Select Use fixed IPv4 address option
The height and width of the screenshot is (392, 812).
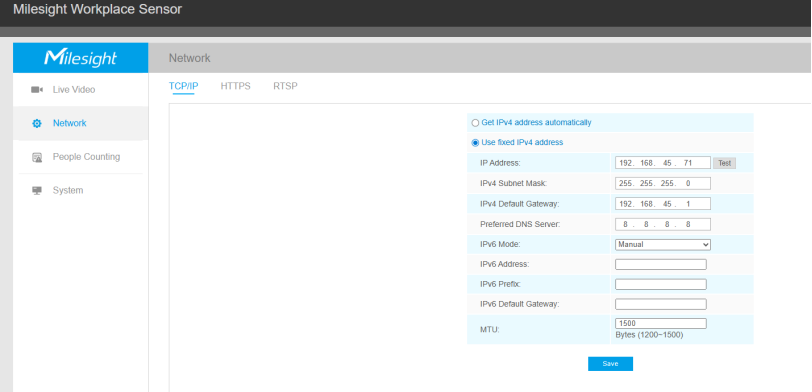coord(475,142)
